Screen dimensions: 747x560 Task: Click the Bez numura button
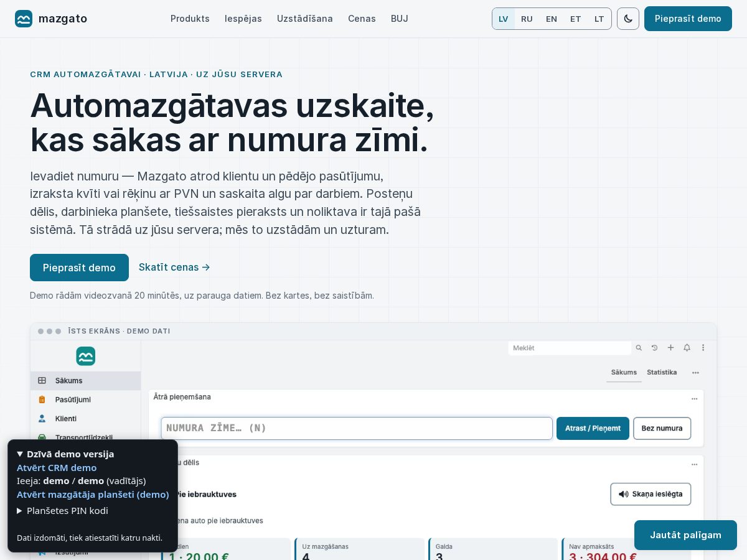[x=662, y=428]
